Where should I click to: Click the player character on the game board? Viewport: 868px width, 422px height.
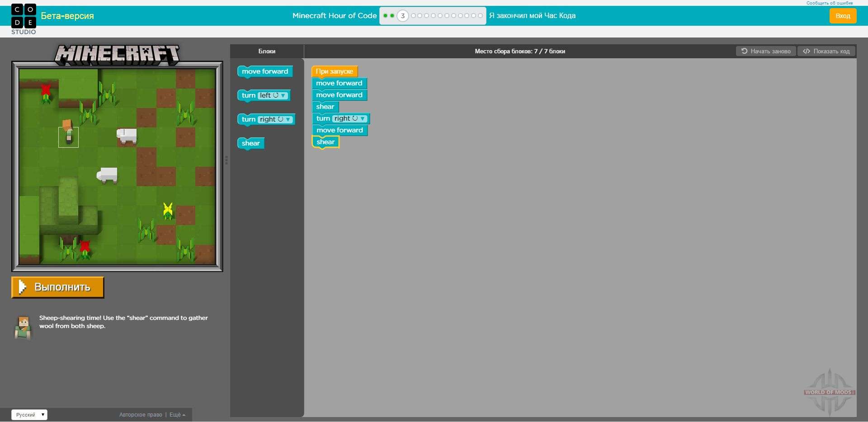pyautogui.click(x=68, y=132)
